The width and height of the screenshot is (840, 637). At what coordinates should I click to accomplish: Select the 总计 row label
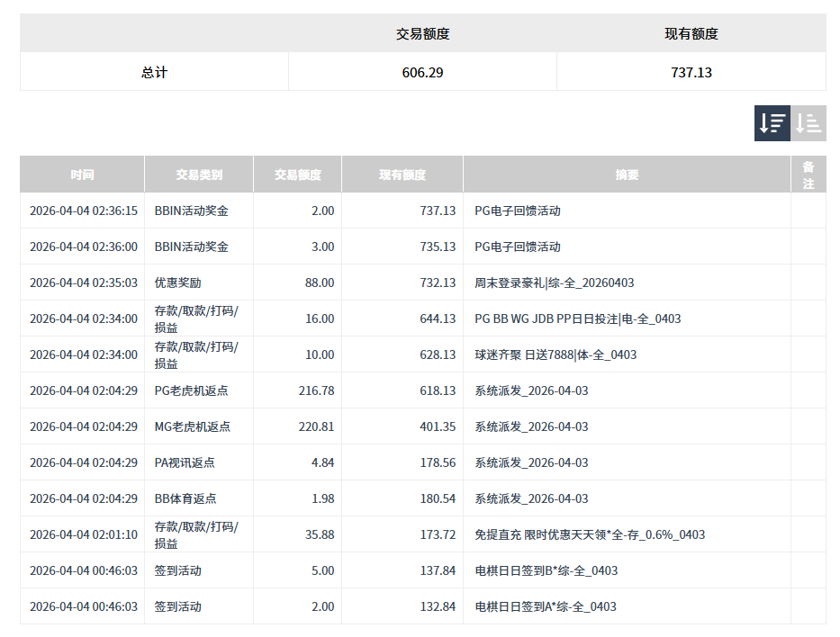[153, 72]
